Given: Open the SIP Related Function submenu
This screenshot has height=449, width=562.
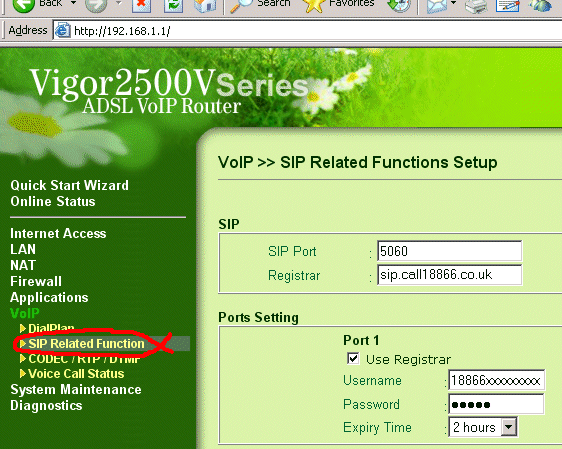Looking at the screenshot, I should (x=86, y=344).
